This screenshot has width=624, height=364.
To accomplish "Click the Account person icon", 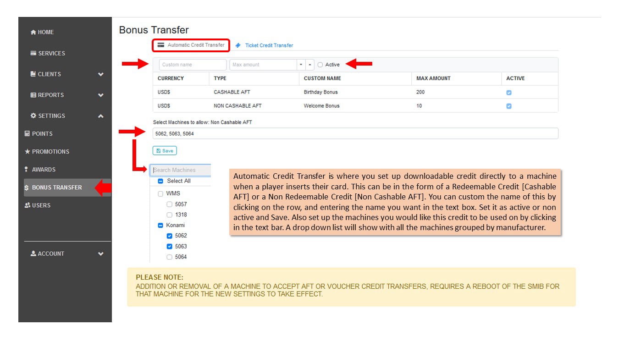I will [33, 254].
